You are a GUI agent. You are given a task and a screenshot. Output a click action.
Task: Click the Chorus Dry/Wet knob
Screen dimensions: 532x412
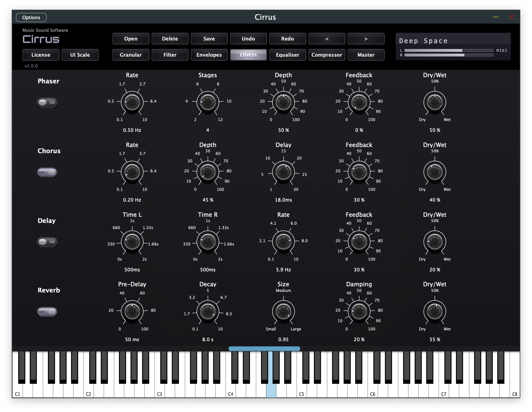pos(435,172)
